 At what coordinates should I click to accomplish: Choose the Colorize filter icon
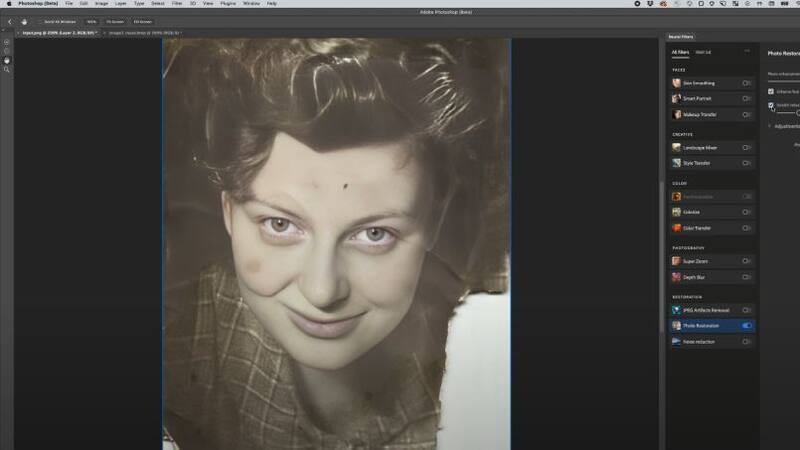point(677,212)
